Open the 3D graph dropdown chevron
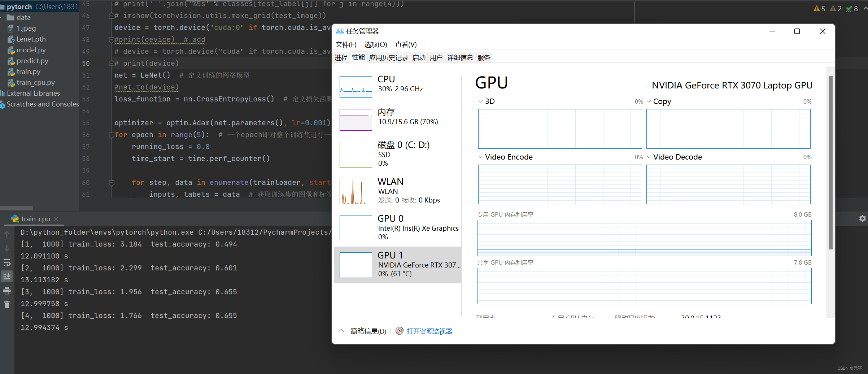This screenshot has width=868, height=374. (x=480, y=101)
